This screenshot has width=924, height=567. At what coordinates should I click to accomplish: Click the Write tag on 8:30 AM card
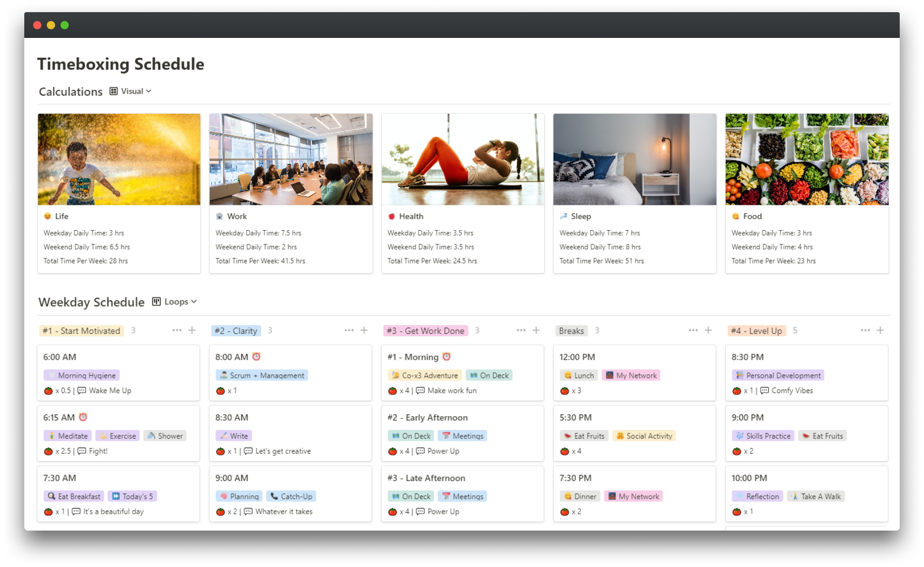(x=234, y=436)
